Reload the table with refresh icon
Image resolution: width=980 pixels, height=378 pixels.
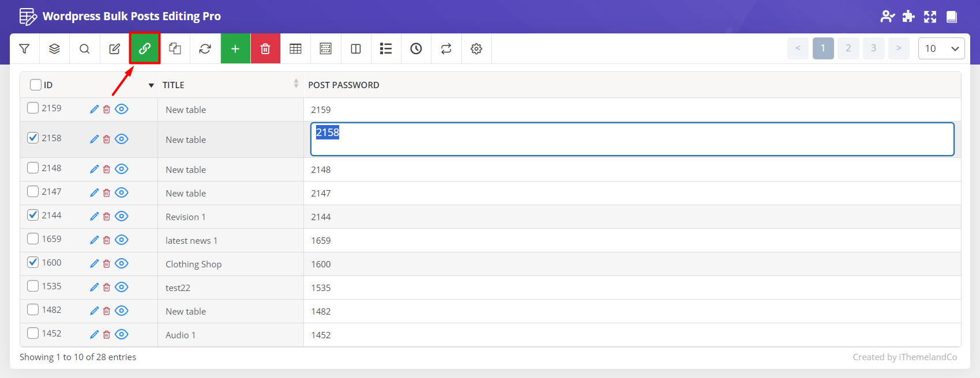click(x=205, y=49)
